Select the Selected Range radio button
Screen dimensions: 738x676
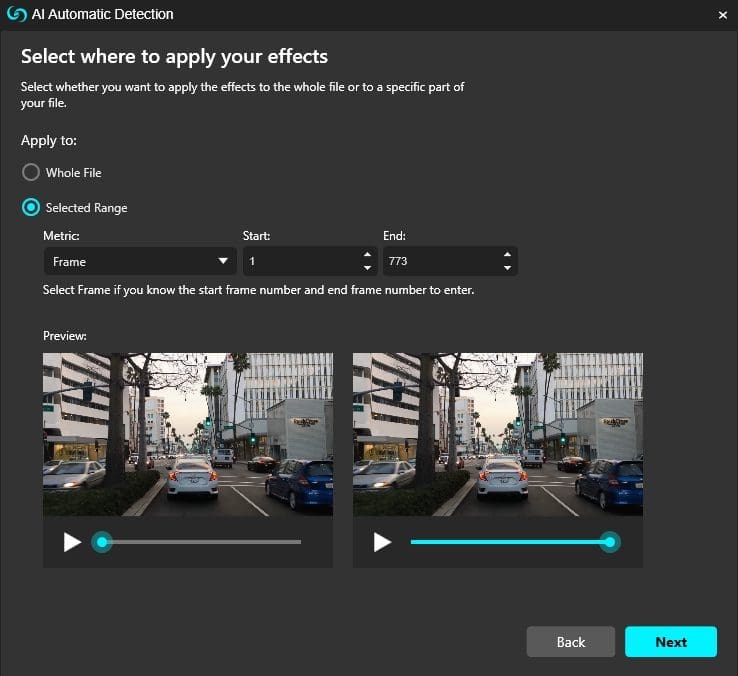point(31,208)
